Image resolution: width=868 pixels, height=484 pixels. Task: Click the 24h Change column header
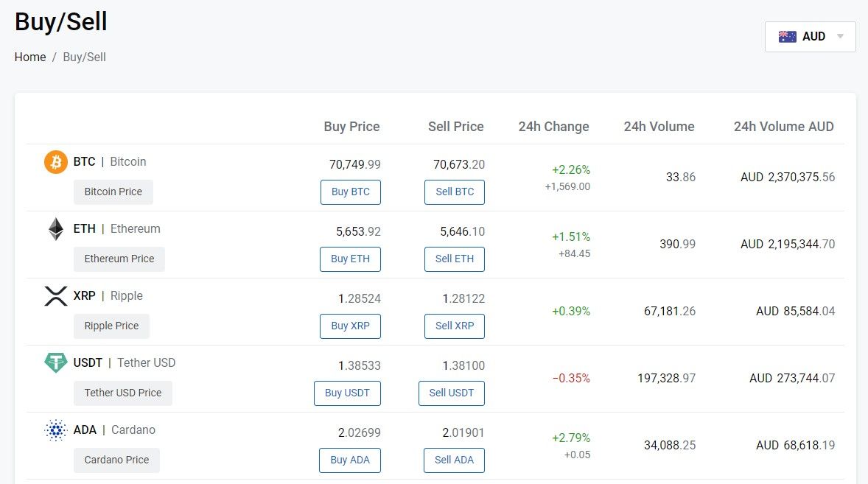[x=553, y=127]
